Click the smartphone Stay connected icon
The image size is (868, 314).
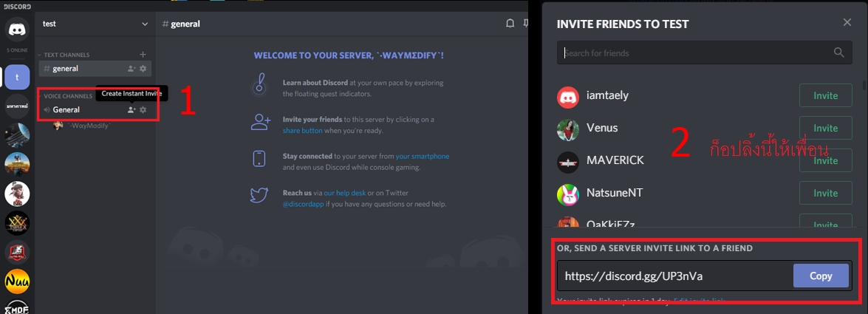(259, 159)
